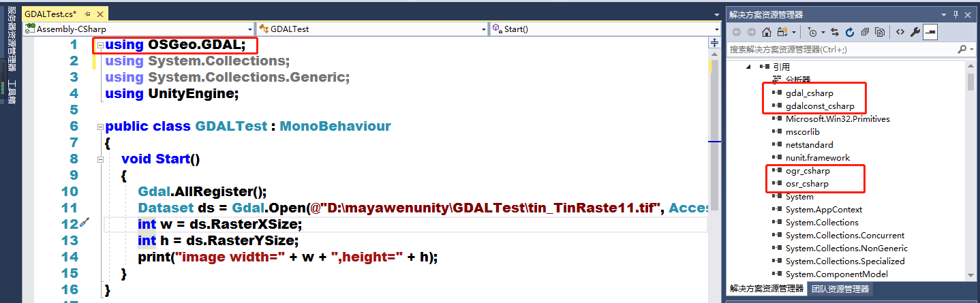Select the 引用 node in the tree

pos(781,67)
